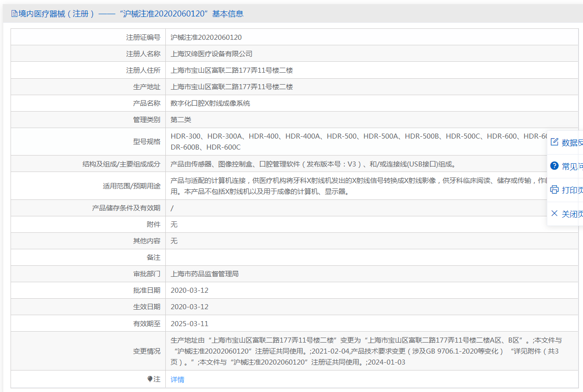Click the 注册证编号 field label
The image size is (583, 392).
coord(143,38)
